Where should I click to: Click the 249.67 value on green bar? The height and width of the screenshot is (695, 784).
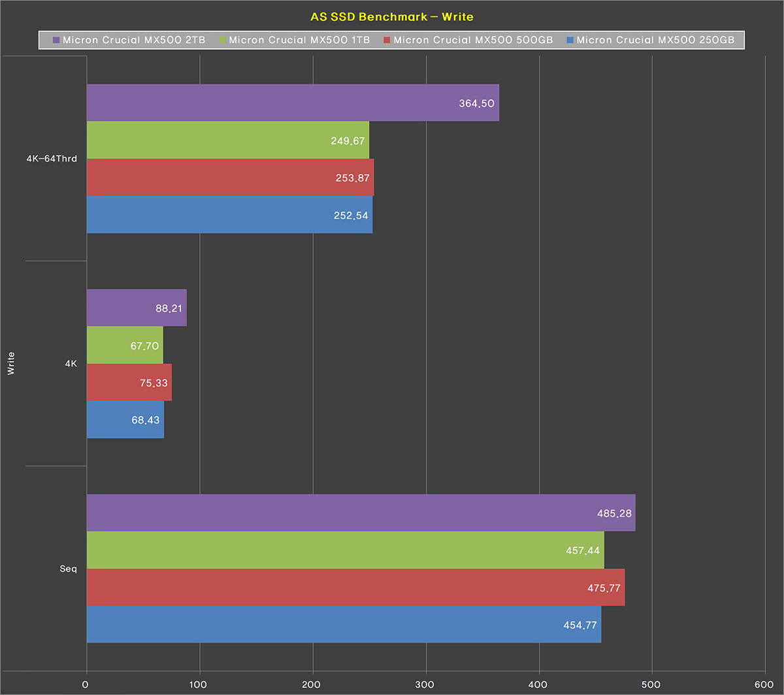[347, 140]
